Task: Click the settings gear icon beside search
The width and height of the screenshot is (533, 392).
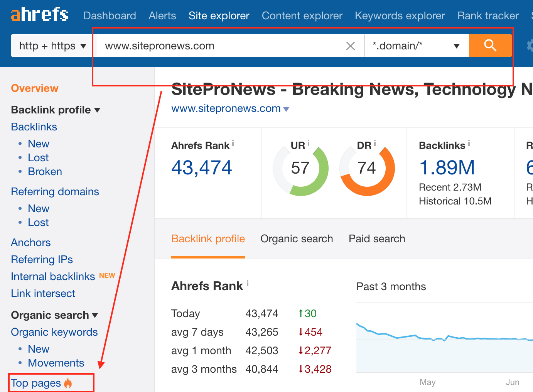Action: (x=530, y=46)
